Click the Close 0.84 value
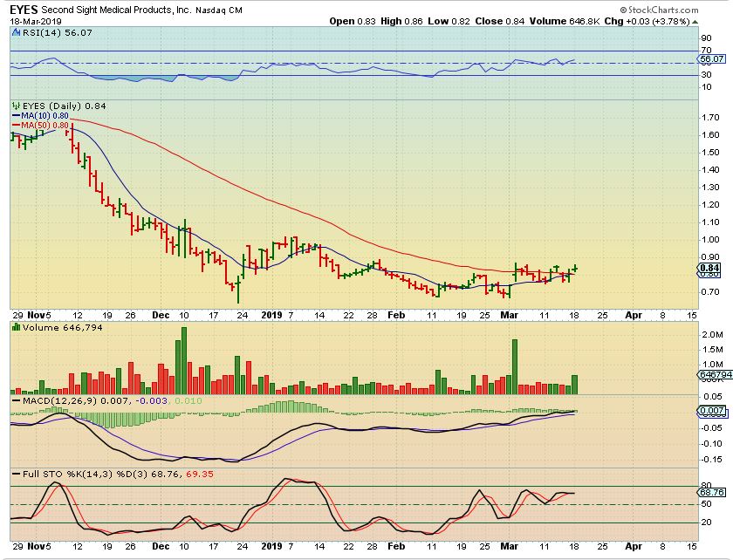Screen dimensions: 733x560 [500, 21]
